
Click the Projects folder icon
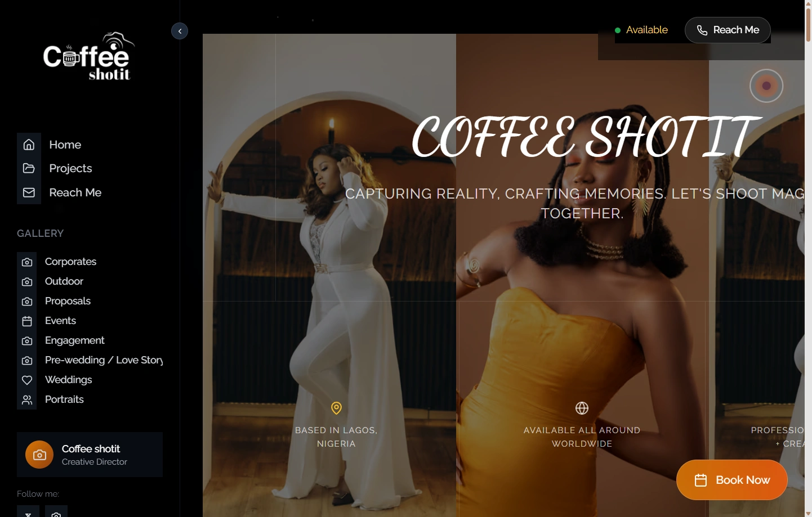29,168
